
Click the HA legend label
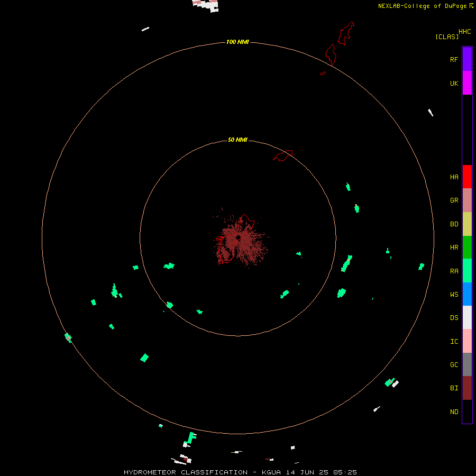[454, 177]
